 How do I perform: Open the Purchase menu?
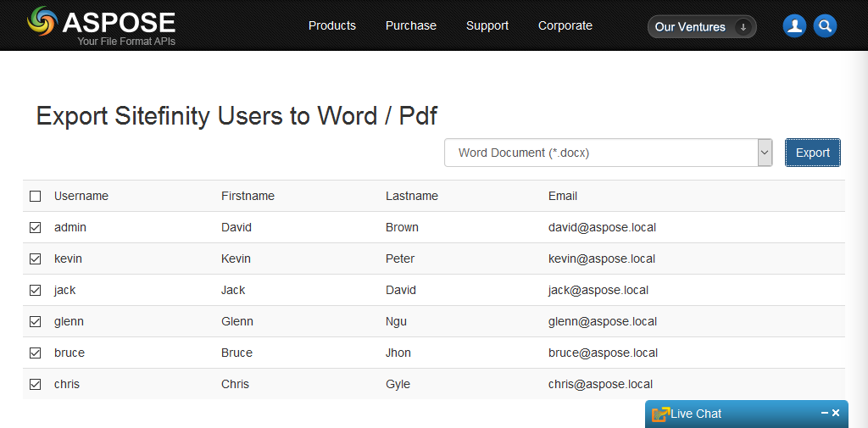411,25
